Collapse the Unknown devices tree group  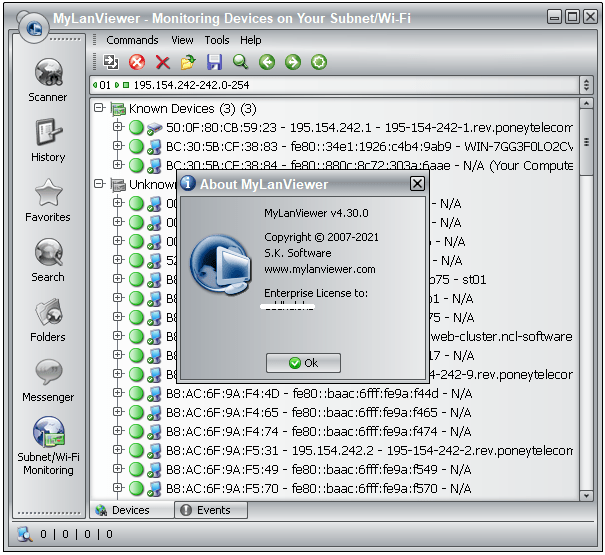click(99, 184)
